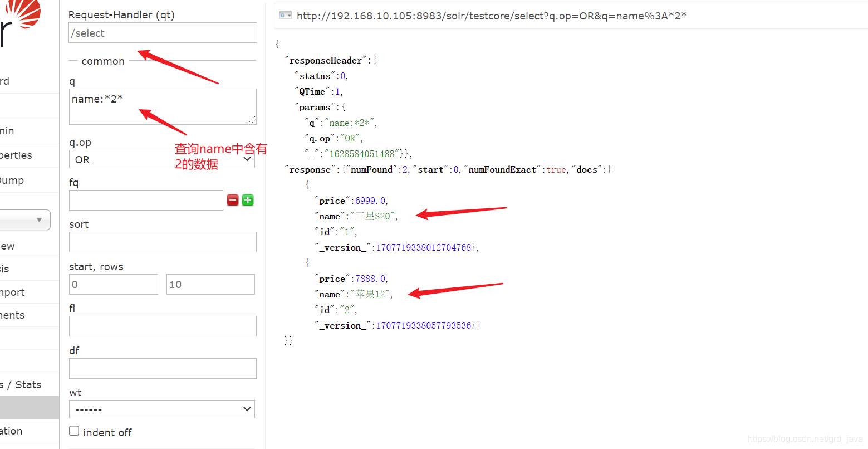Click the timestamp value 1628584051488
Image resolution: width=868 pixels, height=449 pixels.
coord(362,154)
